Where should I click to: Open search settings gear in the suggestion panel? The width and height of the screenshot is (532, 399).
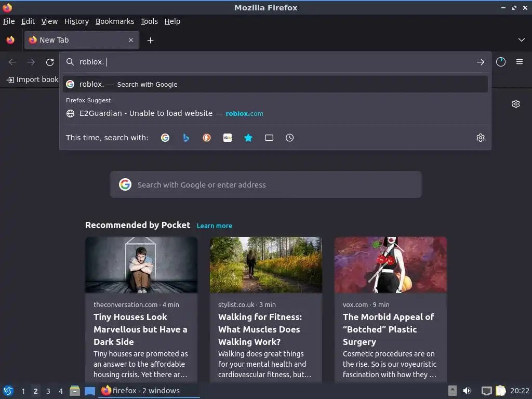coord(481,138)
